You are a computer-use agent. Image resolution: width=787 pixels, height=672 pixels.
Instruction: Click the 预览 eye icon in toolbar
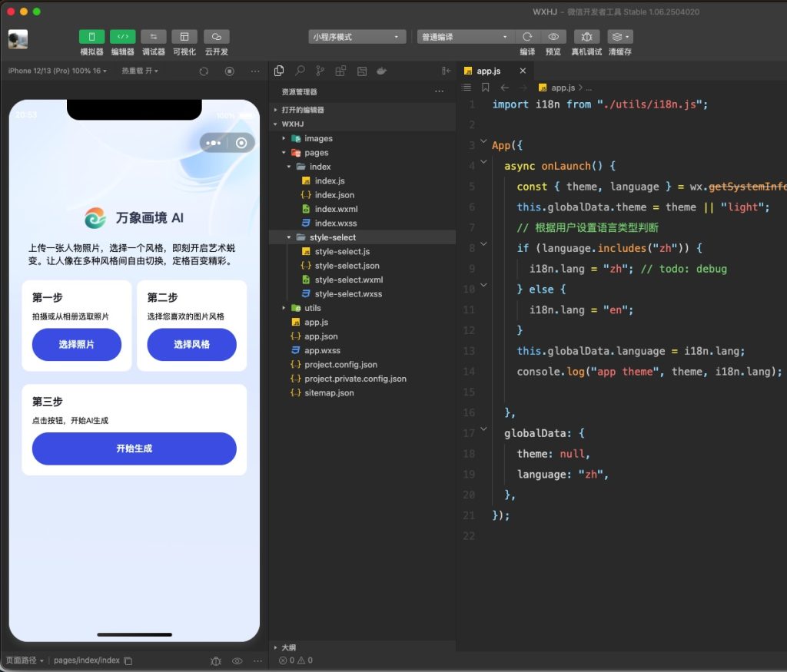[x=553, y=37]
